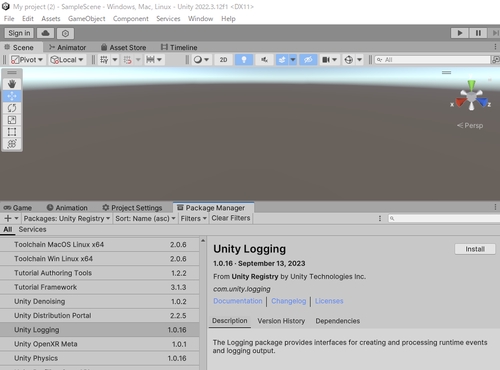Toggle scene effects (skybox, fog)
Image resolution: width=500 pixels, height=370 pixels.
pyautogui.click(x=282, y=60)
